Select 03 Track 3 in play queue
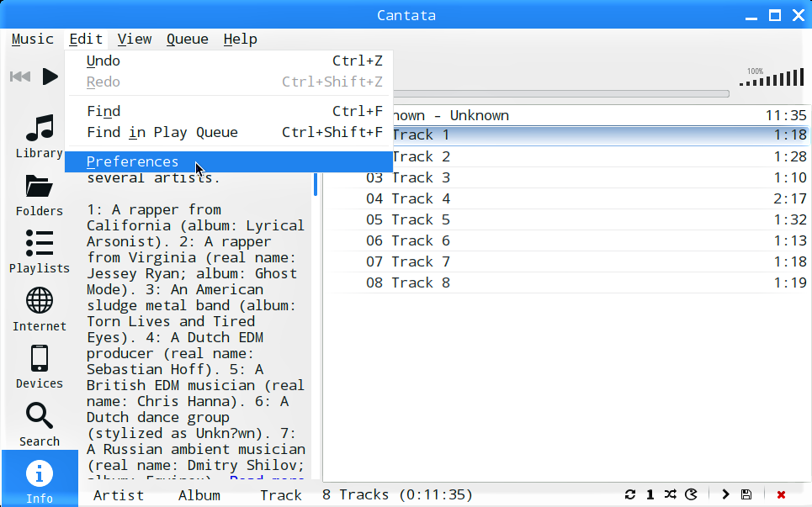Viewport: 812px width, 507px height. click(567, 177)
